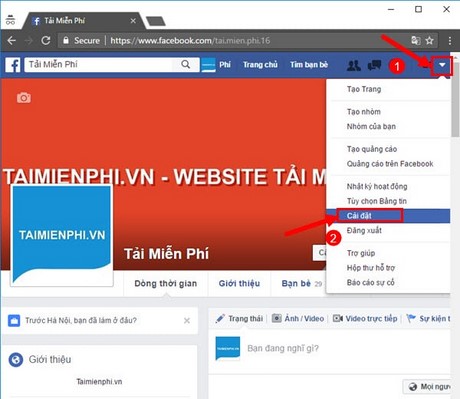The height and width of the screenshot is (399, 460).
Task: Dismiss the workplace prompt with X
Action: tap(187, 321)
